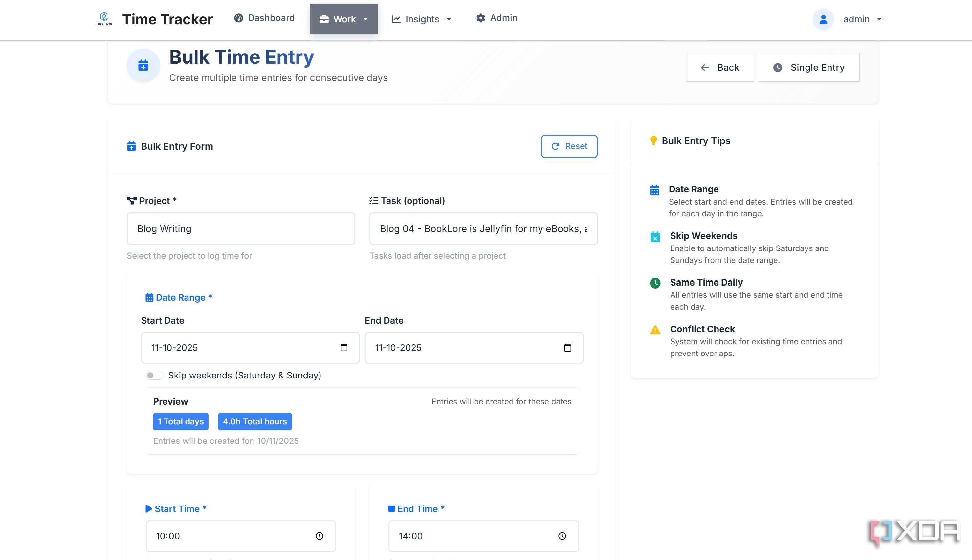Toggle the Skip weekends switch

tap(154, 376)
